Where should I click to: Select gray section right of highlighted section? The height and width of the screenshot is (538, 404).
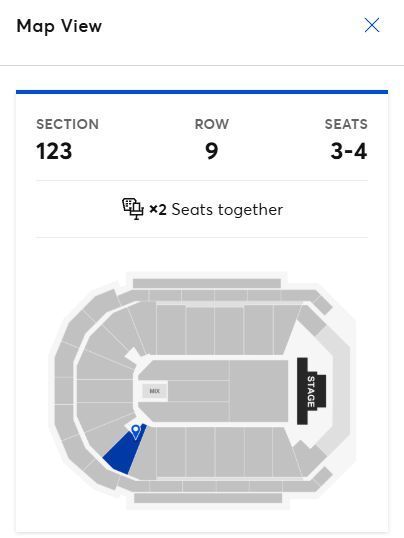click(x=143, y=455)
